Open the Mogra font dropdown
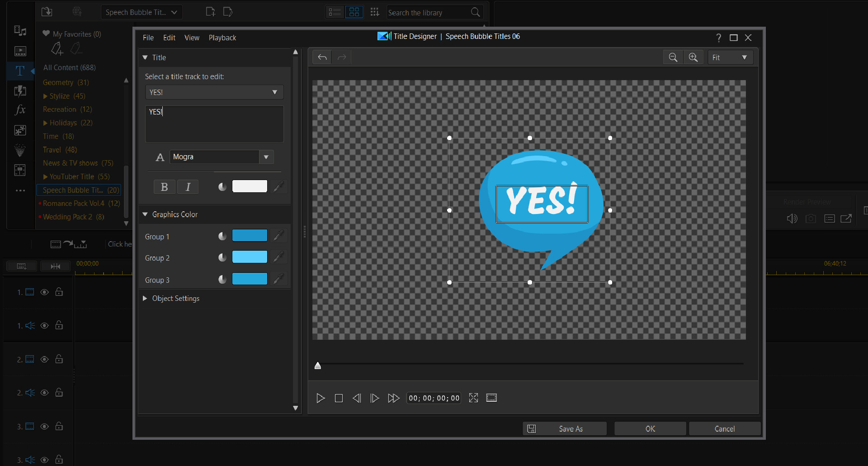Screen dimensions: 868x466 pyautogui.click(x=266, y=157)
